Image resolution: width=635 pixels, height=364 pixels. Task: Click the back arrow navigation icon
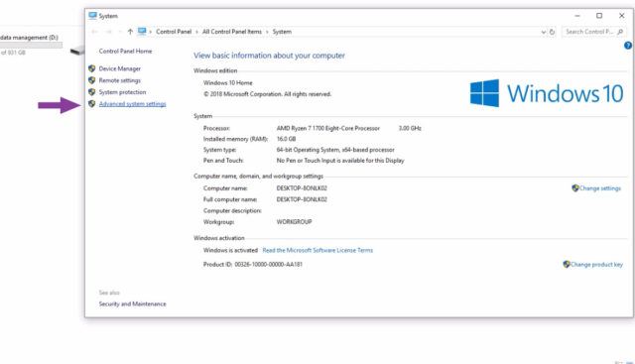[x=94, y=32]
